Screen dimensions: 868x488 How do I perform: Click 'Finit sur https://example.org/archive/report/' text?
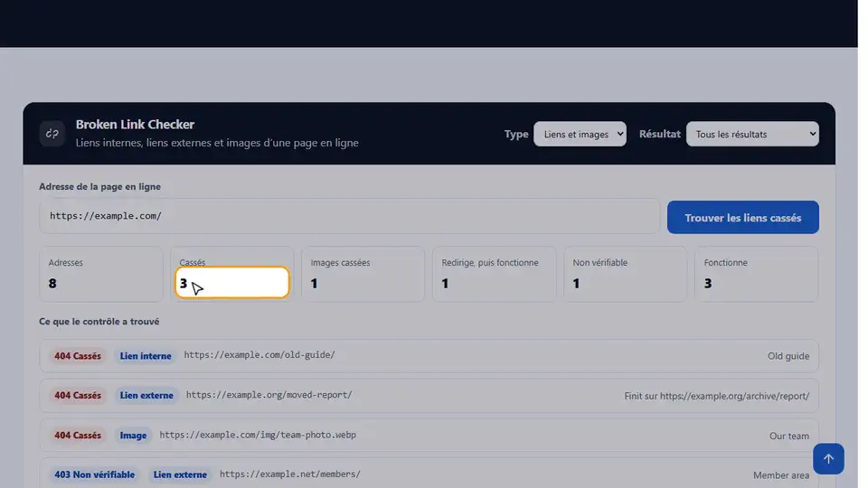coord(717,396)
